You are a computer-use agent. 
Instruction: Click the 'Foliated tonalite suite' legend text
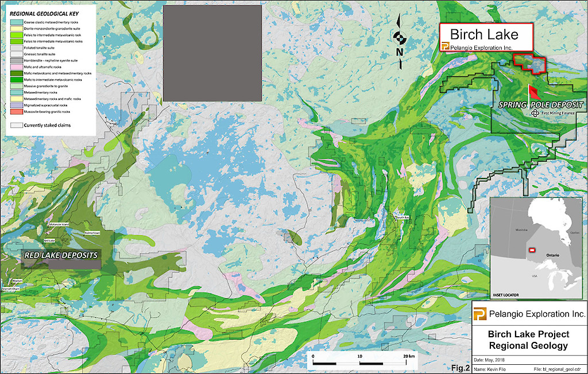click(40, 48)
